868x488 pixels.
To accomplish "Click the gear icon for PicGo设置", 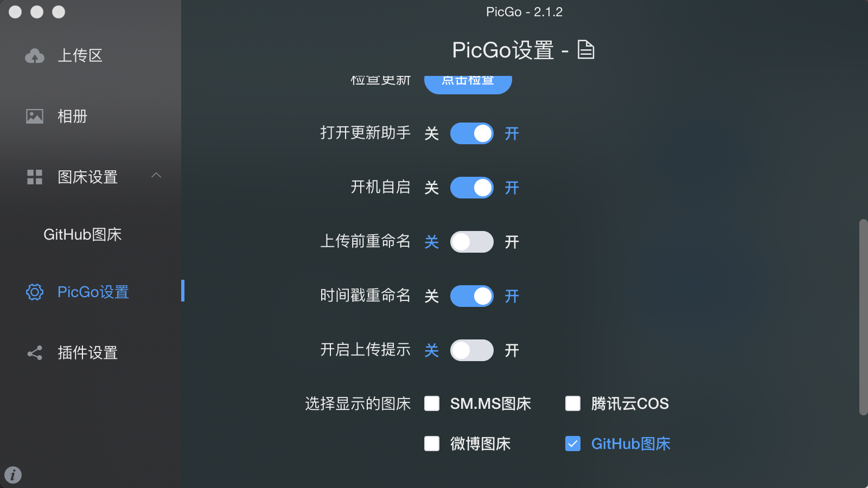I will coord(35,292).
